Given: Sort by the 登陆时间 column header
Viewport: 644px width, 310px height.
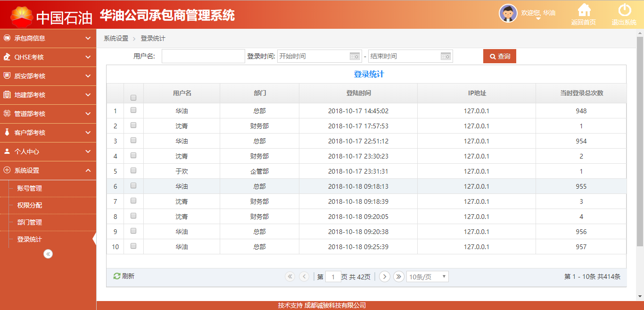Looking at the screenshot, I should click(x=358, y=93).
